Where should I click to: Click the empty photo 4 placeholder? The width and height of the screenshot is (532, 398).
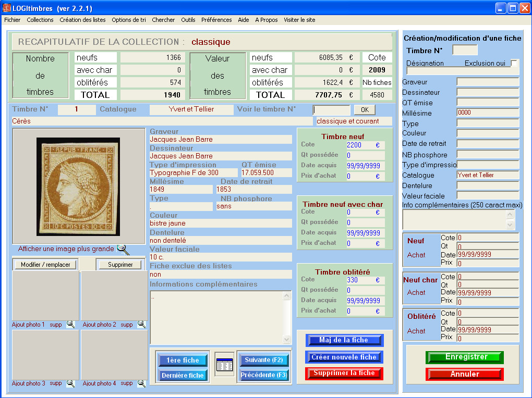[x=114, y=355]
